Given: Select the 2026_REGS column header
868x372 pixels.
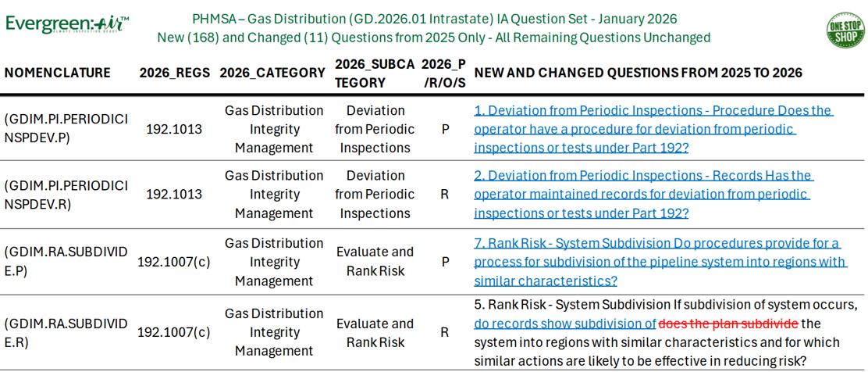Looking at the screenshot, I should click(x=175, y=73).
